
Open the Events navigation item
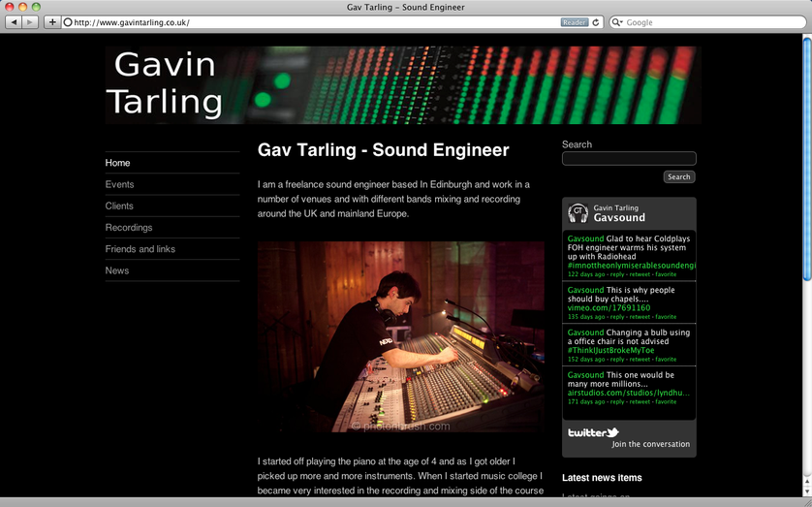point(119,184)
